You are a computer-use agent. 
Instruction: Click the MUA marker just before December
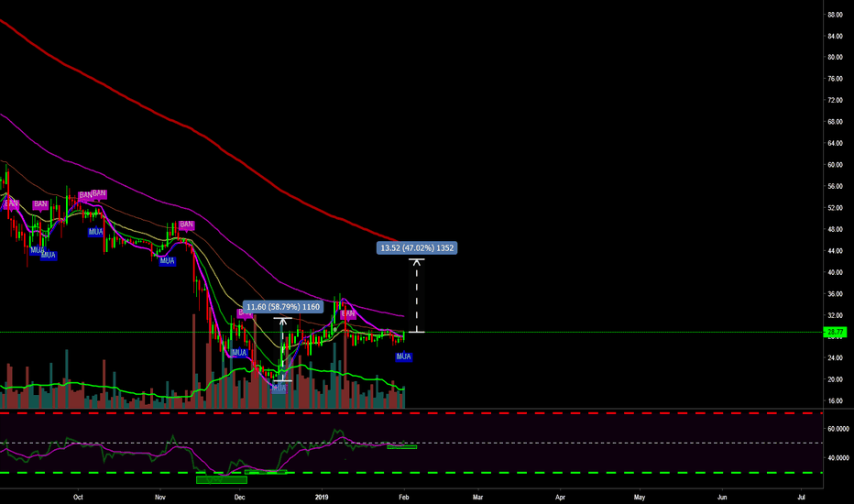point(239,353)
